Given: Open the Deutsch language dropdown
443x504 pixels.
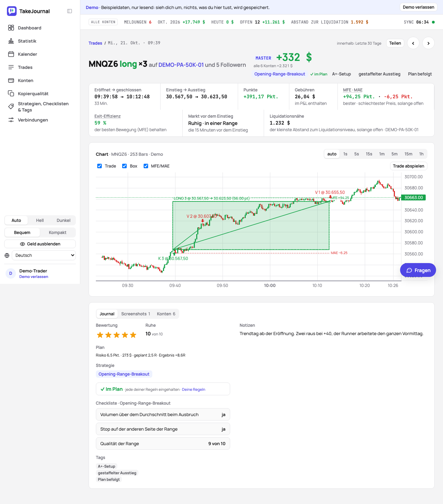Looking at the screenshot, I should coord(44,255).
